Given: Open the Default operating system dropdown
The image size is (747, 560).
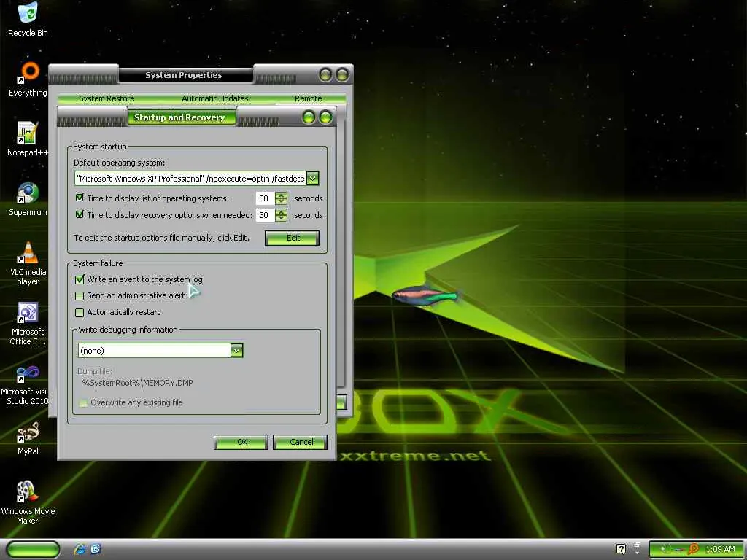Looking at the screenshot, I should 312,179.
